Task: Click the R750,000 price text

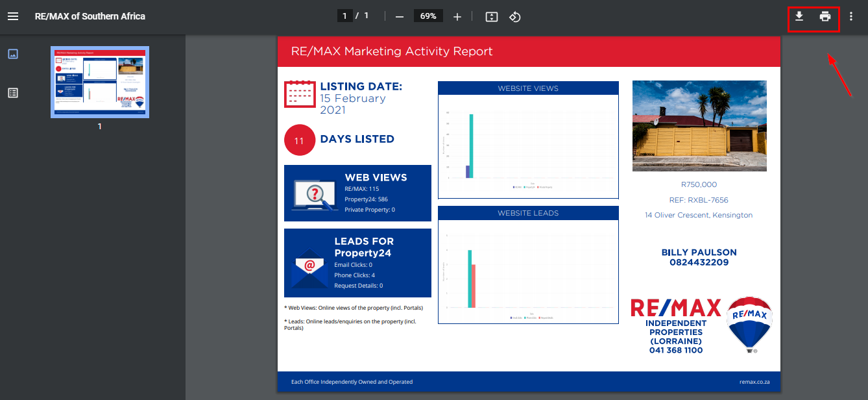Action: [x=699, y=184]
